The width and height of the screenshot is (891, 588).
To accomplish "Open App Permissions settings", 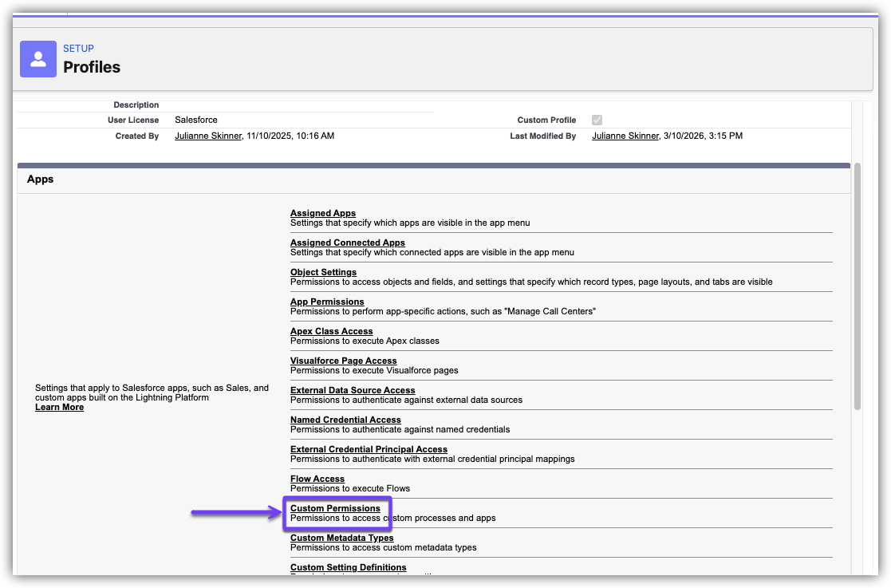I will point(327,302).
